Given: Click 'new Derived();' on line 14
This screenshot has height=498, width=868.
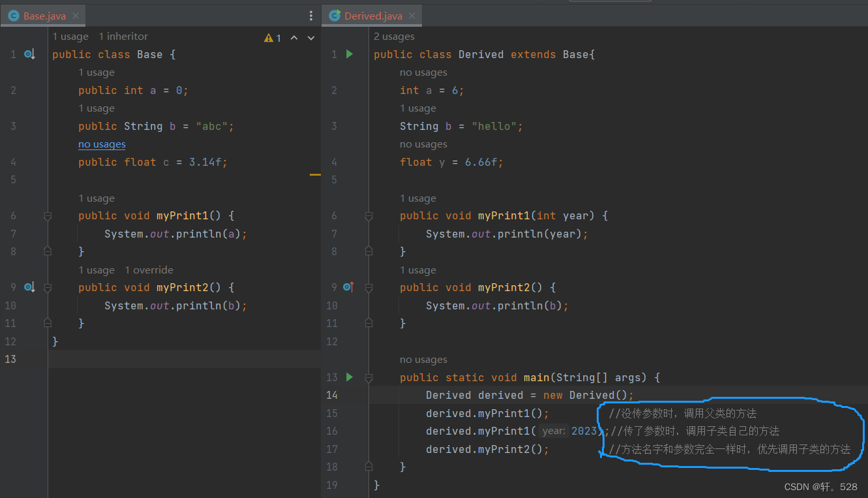Looking at the screenshot, I should pyautogui.click(x=589, y=396).
